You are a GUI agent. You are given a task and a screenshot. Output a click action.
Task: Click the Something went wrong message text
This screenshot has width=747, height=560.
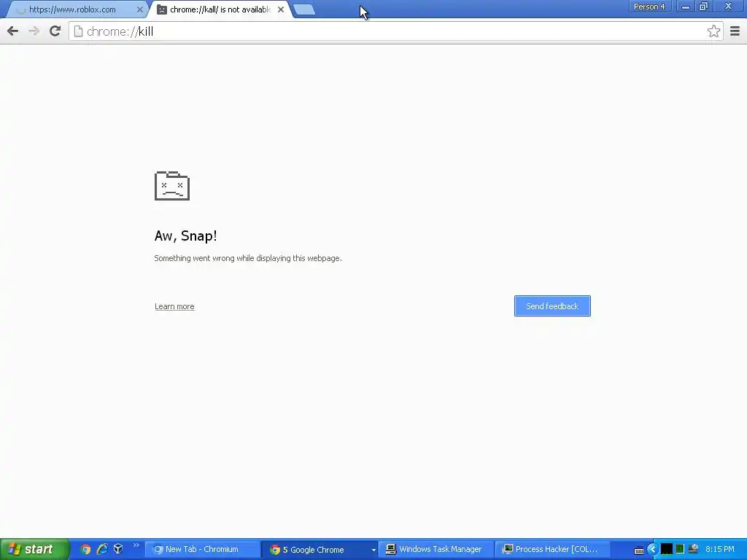248,258
